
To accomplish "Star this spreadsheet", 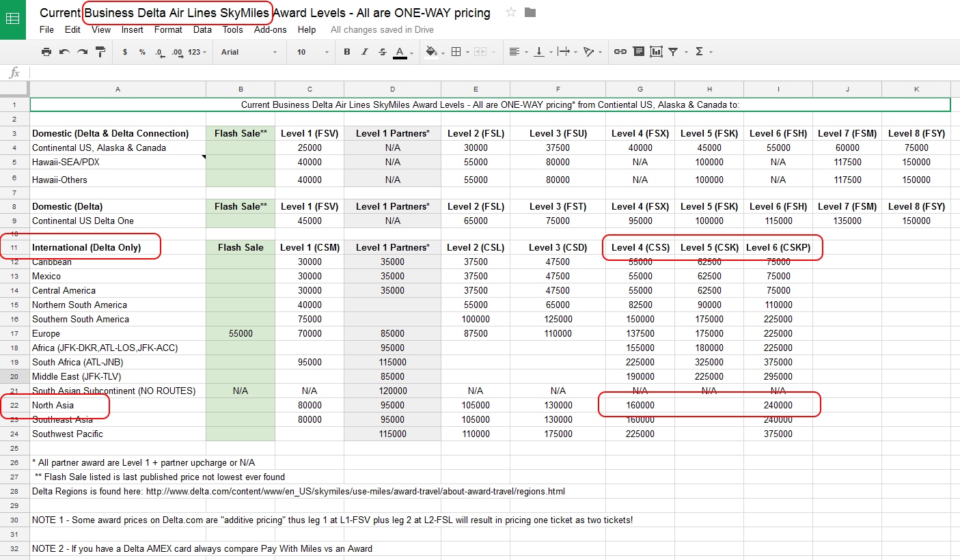I will (x=511, y=12).
